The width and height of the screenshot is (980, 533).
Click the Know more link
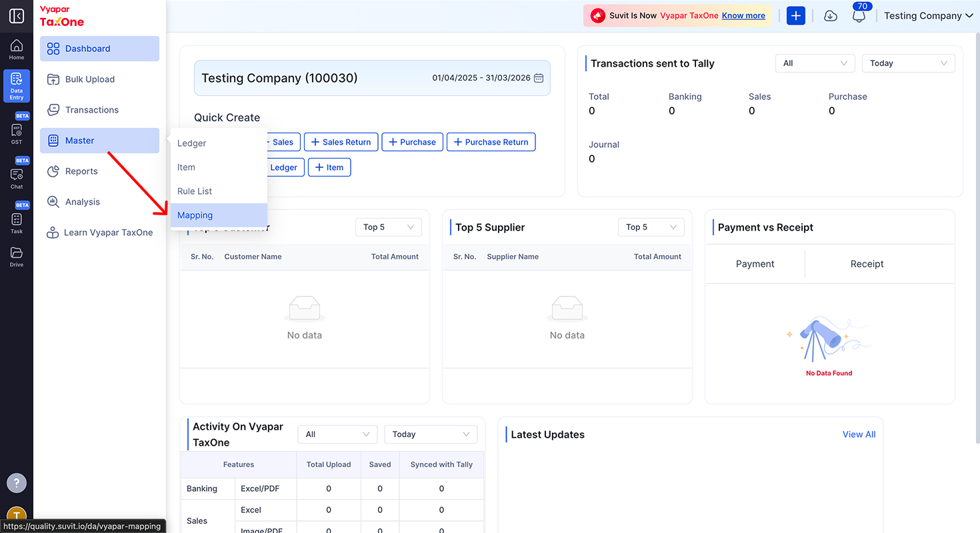click(x=743, y=15)
